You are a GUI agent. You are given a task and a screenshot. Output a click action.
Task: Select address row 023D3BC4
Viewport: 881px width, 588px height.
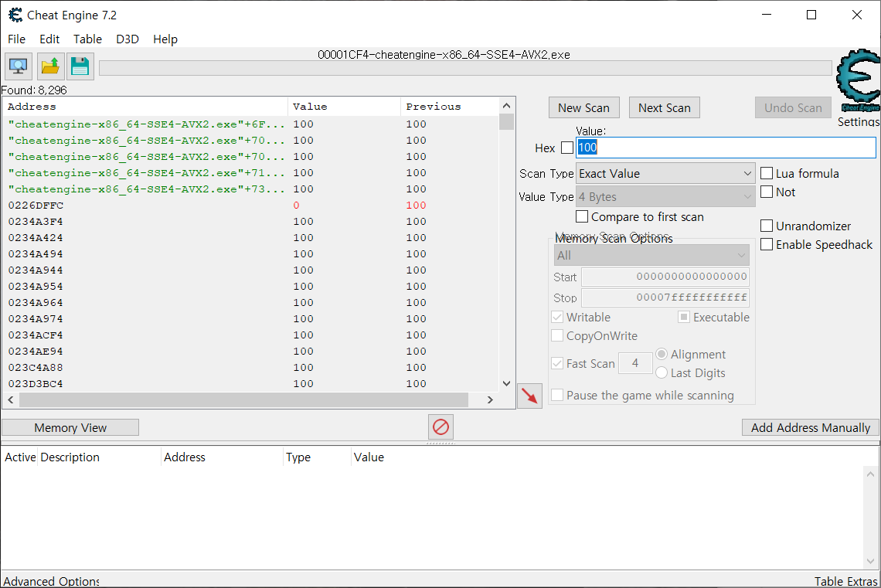pyautogui.click(x=250, y=384)
